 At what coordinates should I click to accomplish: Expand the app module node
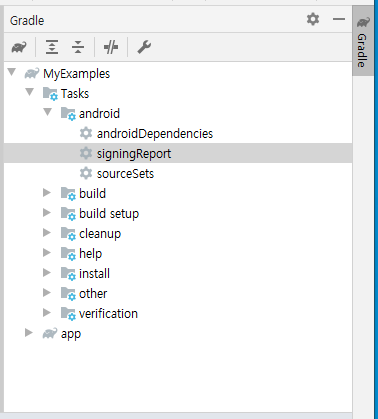coord(29,333)
